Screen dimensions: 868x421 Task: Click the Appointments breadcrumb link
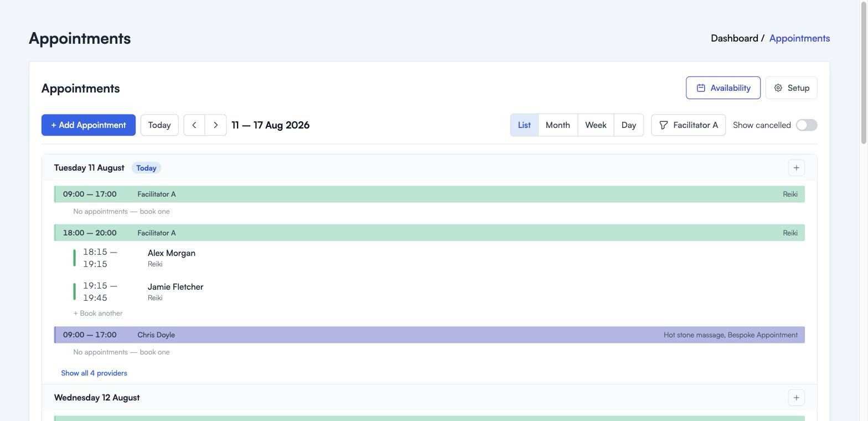[x=799, y=38]
